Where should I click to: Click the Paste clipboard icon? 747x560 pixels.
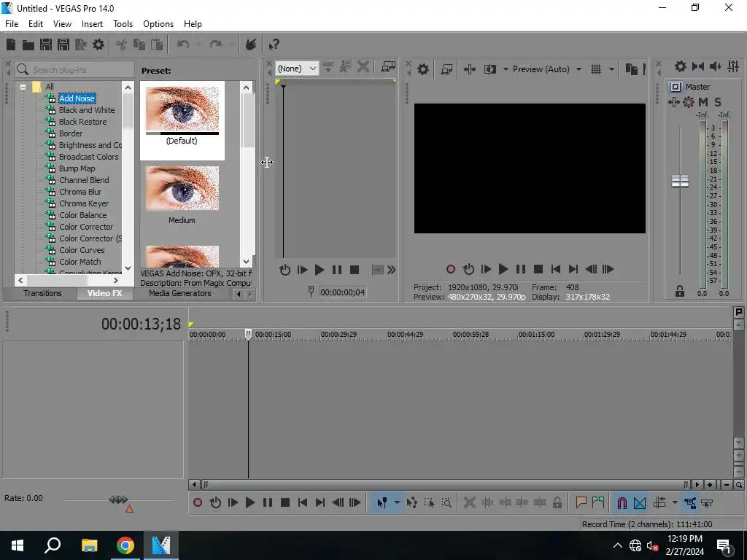click(x=157, y=44)
